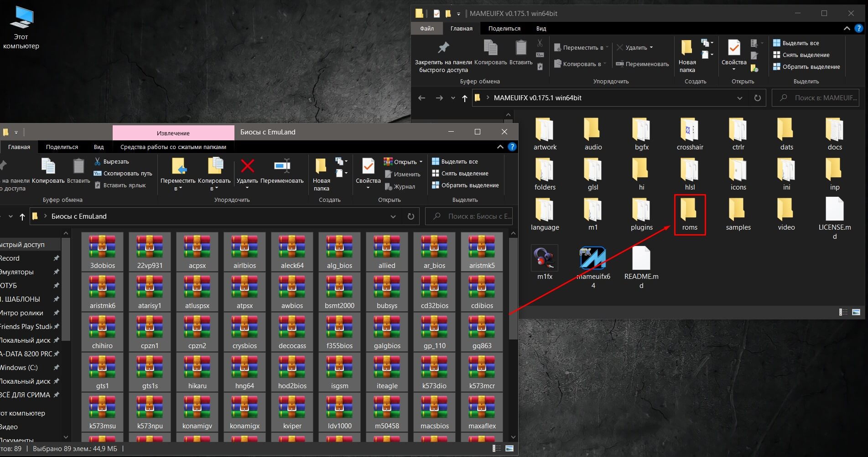868x457 pixels.
Task: Open the crosshair folder
Action: [690, 134]
